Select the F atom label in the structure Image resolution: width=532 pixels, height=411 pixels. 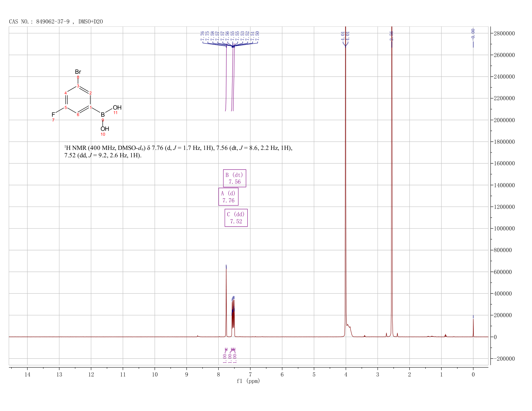point(53,115)
